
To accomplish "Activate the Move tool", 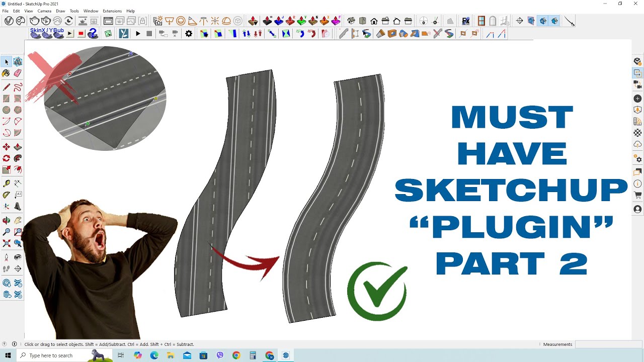I will click(7, 147).
